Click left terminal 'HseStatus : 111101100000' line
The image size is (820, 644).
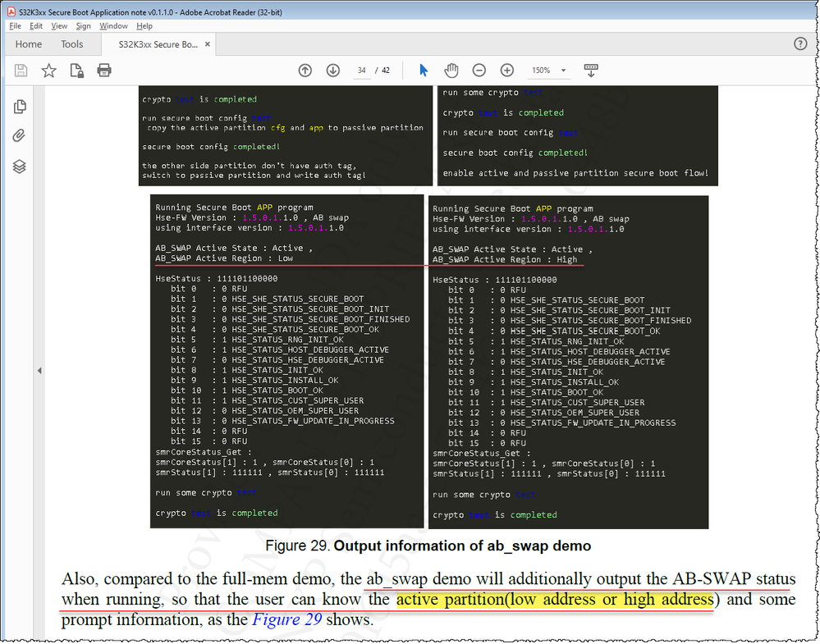tap(216, 279)
